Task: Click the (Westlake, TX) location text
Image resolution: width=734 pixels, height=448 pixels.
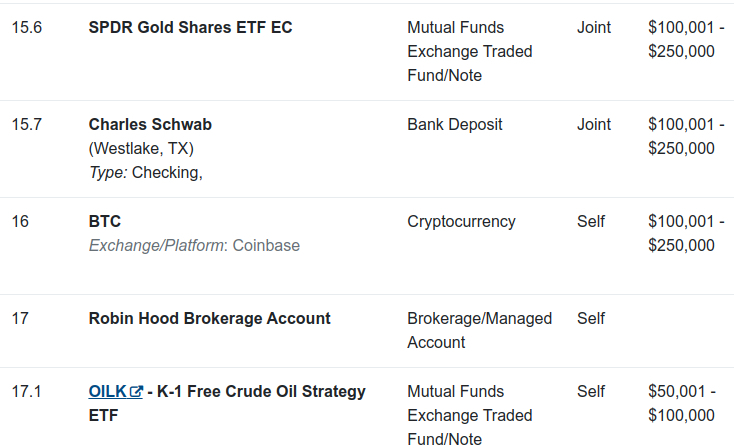Action: pyautogui.click(x=141, y=148)
